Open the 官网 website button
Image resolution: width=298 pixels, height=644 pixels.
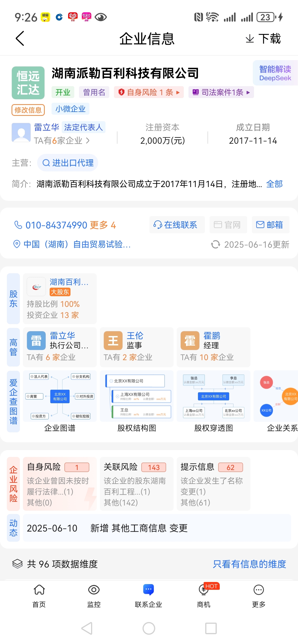pyautogui.click(x=228, y=225)
